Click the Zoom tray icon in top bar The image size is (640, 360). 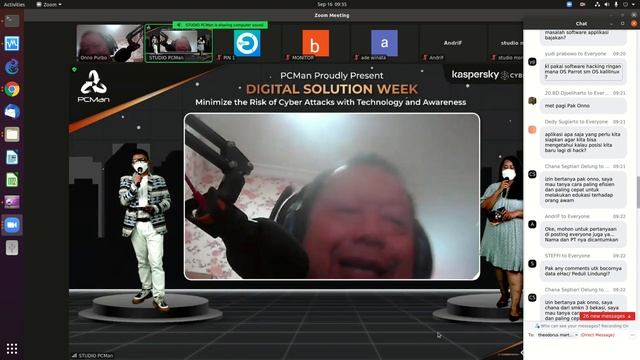click(x=569, y=4)
